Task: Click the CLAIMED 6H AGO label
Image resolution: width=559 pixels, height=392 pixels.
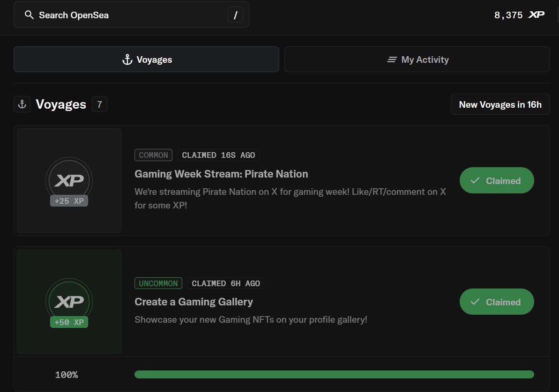Action: 226,283
